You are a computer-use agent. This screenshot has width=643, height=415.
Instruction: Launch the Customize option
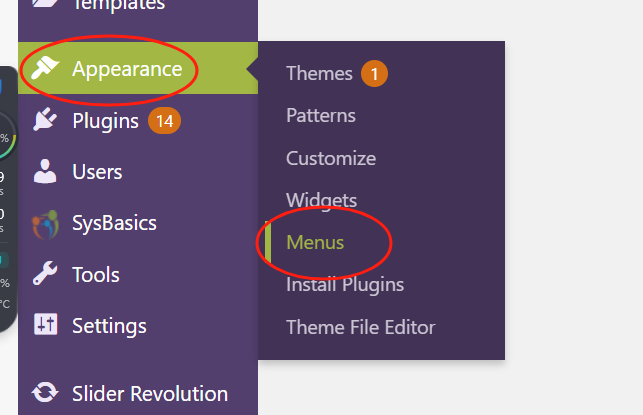331,158
